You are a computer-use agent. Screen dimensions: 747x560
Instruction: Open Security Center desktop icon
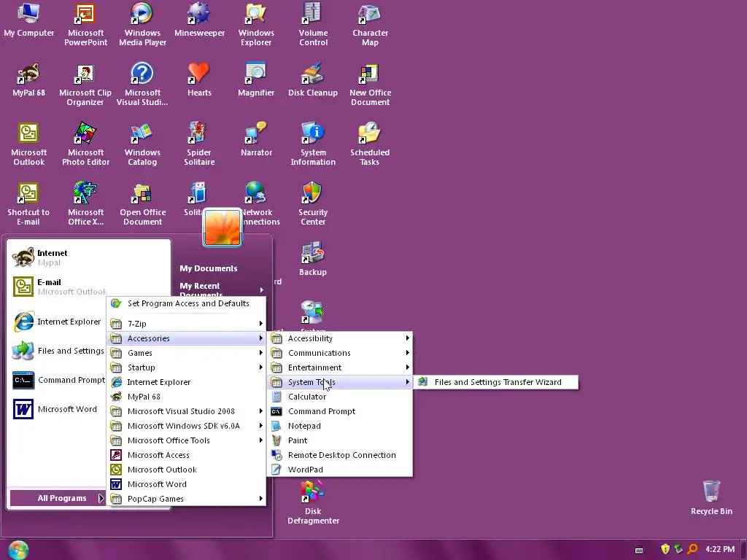[313, 203]
